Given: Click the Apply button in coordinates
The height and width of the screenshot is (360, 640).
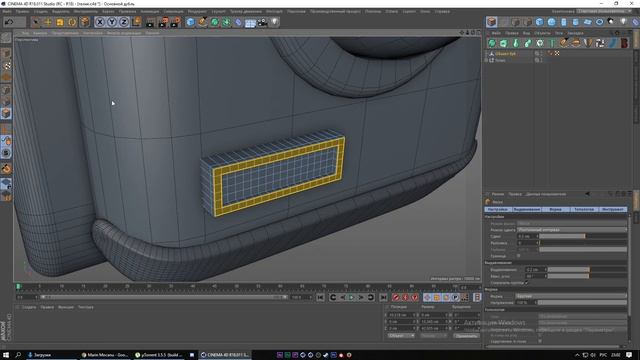Looking at the screenshot, I should coord(466,336).
